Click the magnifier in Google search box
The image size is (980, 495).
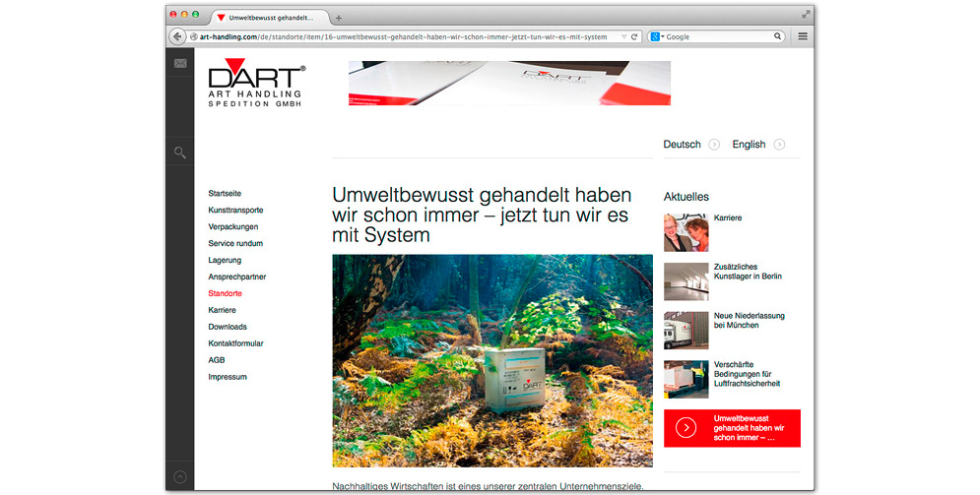(x=777, y=36)
